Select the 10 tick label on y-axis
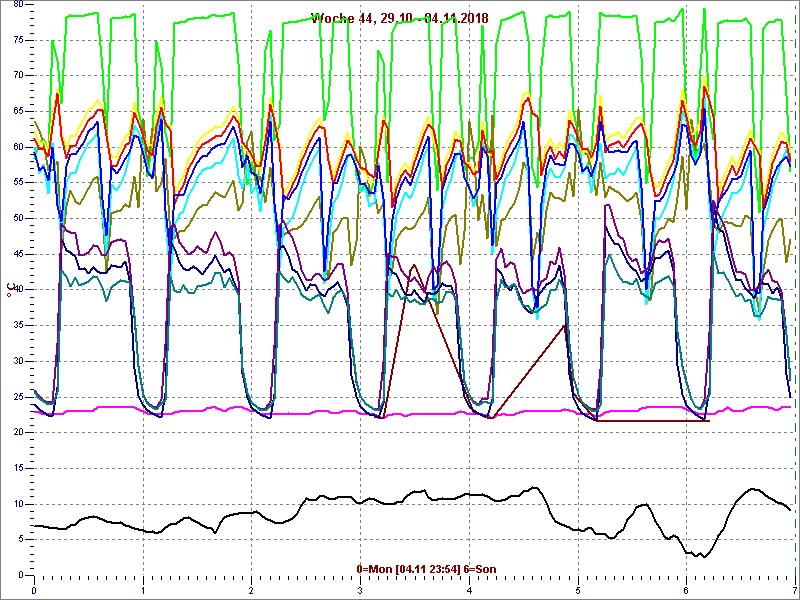 tap(17, 504)
